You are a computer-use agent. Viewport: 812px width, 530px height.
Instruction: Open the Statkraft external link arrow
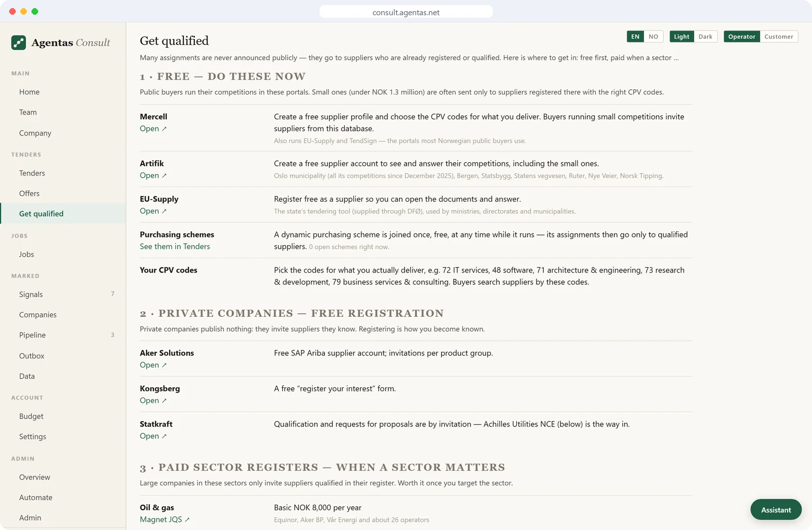164,436
